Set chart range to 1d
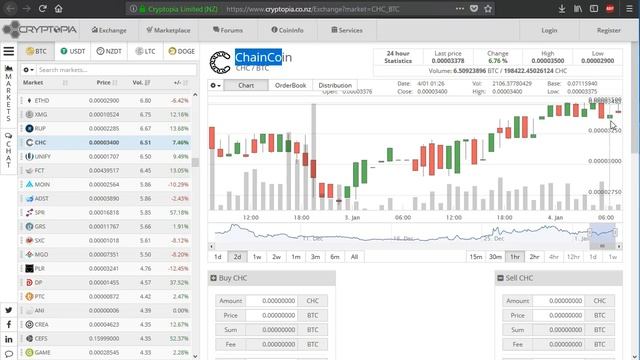The image size is (640, 360). (218, 257)
